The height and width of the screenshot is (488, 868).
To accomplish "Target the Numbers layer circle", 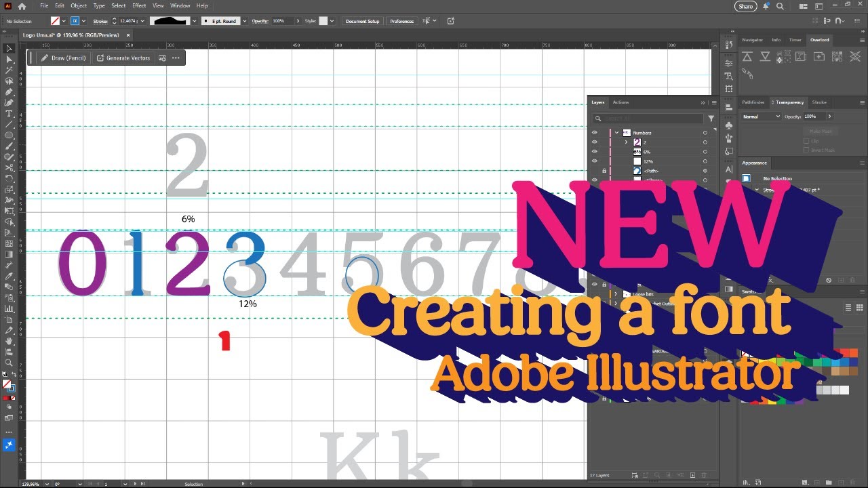I will (705, 133).
